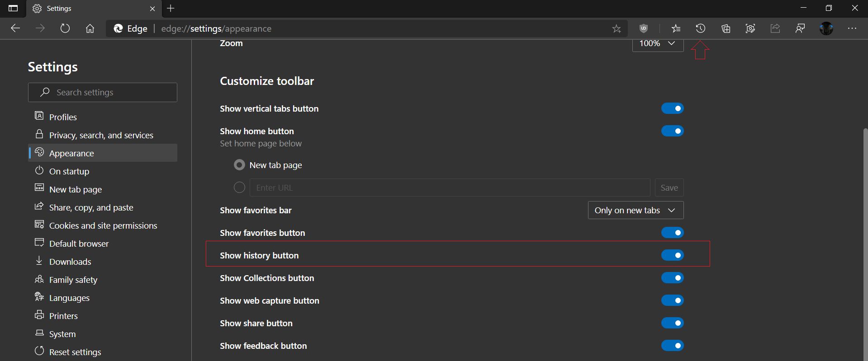Open the uBlock shield extension icon

click(x=644, y=28)
